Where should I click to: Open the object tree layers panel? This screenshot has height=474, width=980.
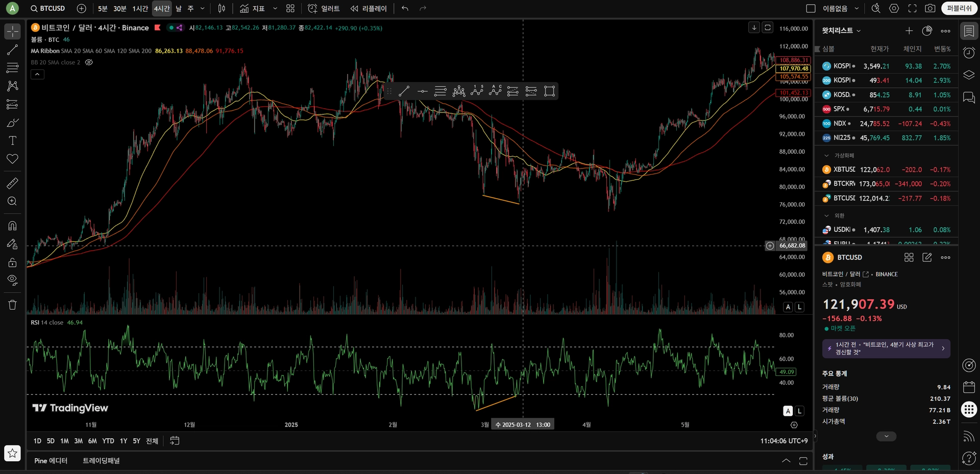tap(969, 75)
